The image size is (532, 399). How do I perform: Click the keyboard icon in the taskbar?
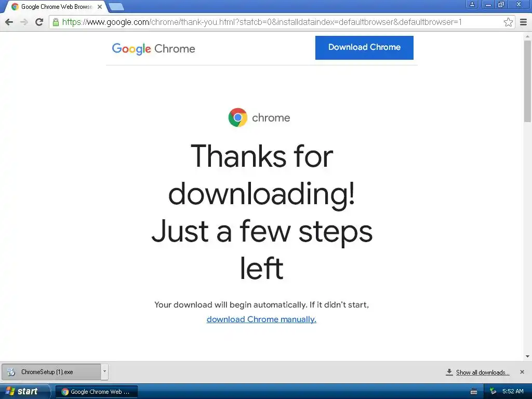(474, 392)
